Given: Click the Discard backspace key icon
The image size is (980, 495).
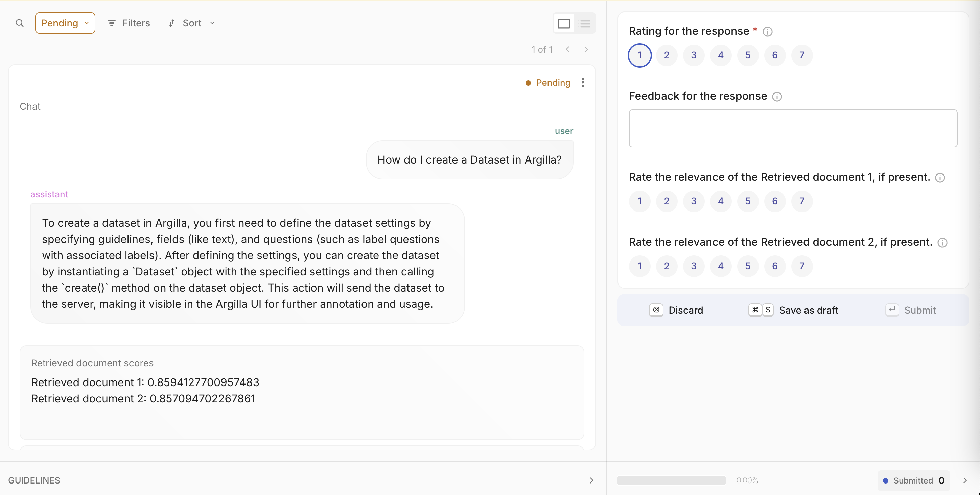Looking at the screenshot, I should point(656,310).
